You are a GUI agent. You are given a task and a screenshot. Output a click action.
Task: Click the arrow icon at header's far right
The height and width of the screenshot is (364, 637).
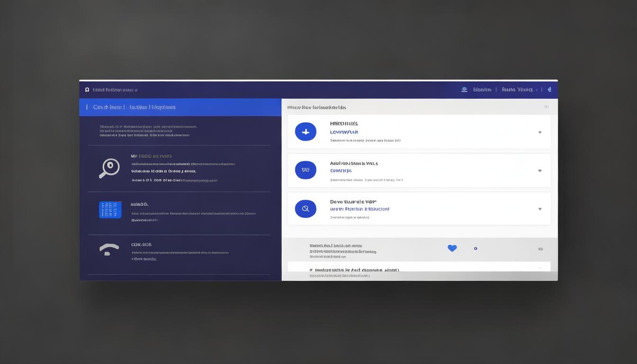pos(549,89)
